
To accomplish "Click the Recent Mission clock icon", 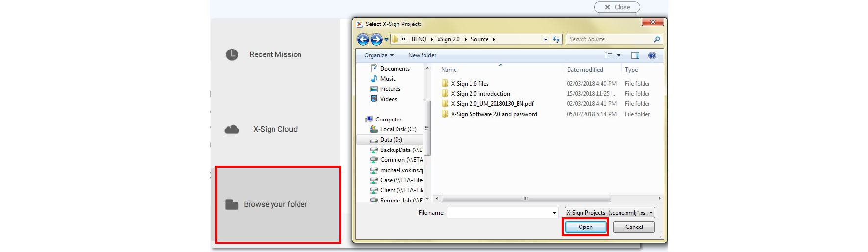I will 232,54.
